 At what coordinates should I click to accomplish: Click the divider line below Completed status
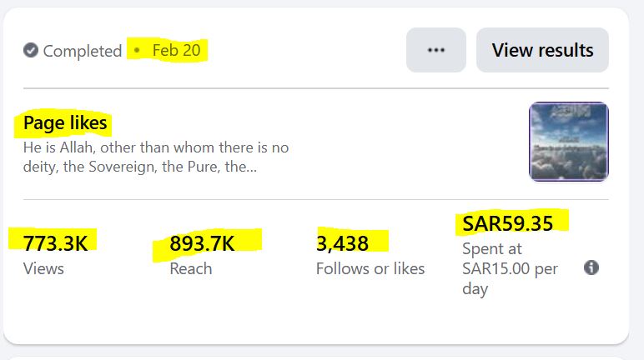pyautogui.click(x=315, y=87)
